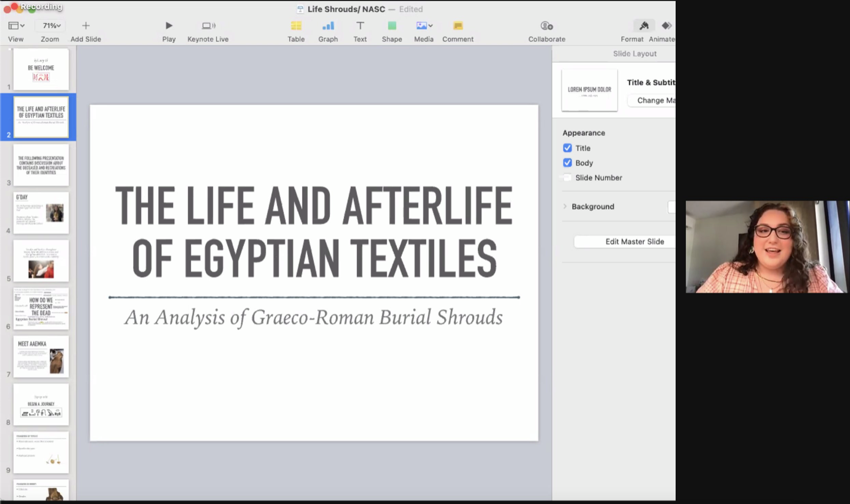The width and height of the screenshot is (850, 504).
Task: Click the Edit Master Slide button
Action: pyautogui.click(x=634, y=242)
